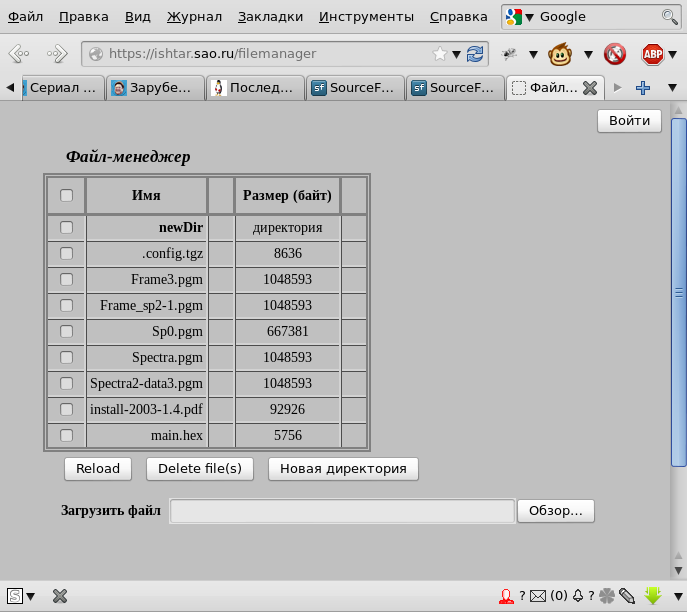Click the red blocked-flash icon

615,54
